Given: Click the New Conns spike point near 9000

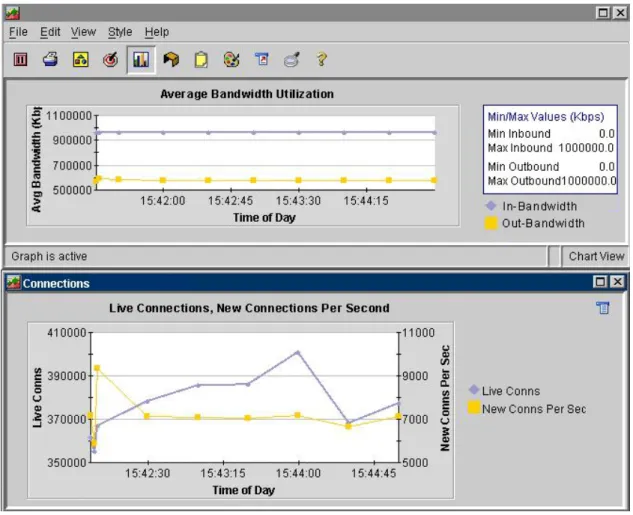Looking at the screenshot, I should point(97,368).
